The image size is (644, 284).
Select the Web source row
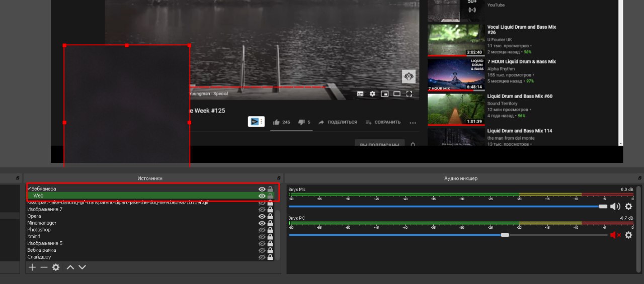click(150, 196)
